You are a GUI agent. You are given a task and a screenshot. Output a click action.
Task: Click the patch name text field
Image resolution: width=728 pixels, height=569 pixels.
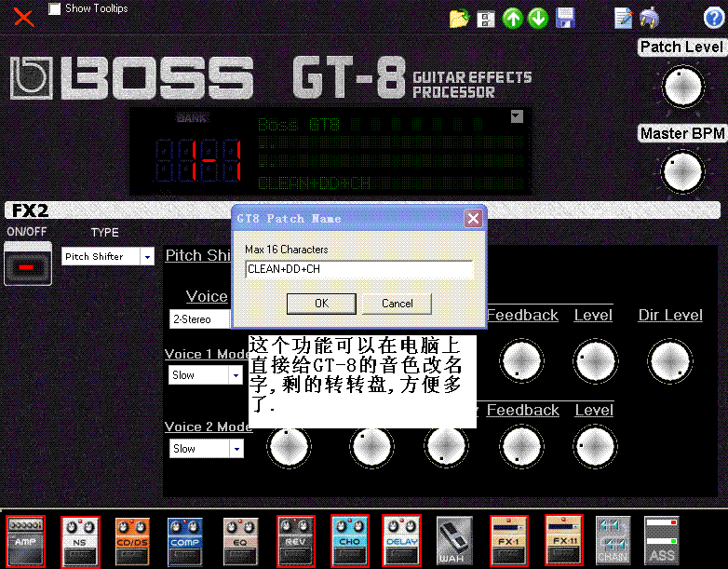359,269
